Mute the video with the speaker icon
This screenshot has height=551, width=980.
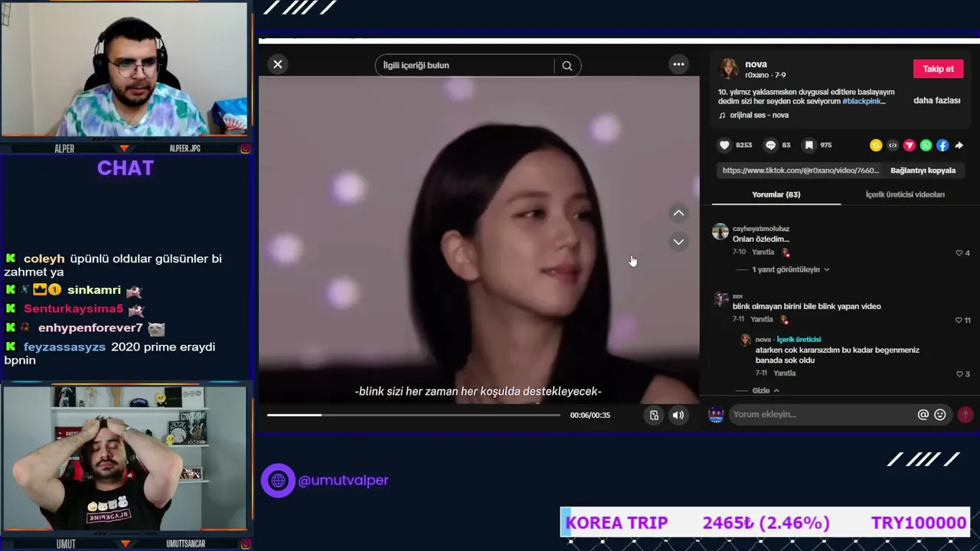coord(678,415)
